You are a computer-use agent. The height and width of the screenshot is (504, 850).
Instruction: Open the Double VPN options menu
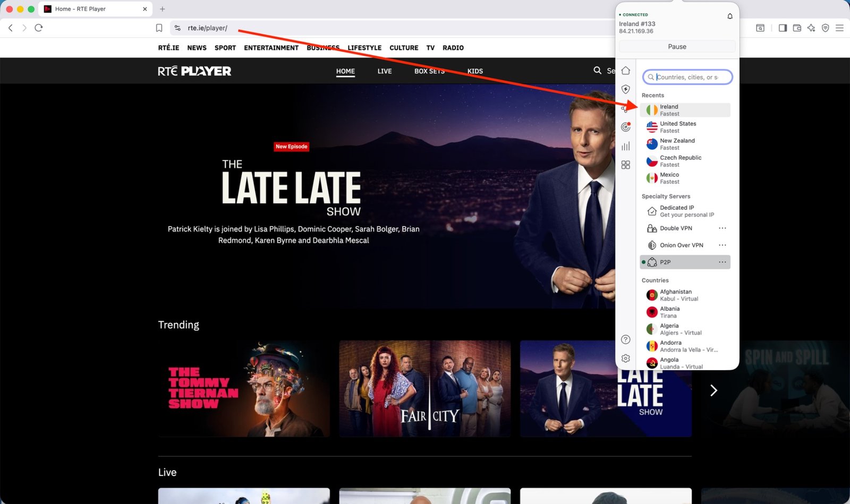pyautogui.click(x=722, y=228)
